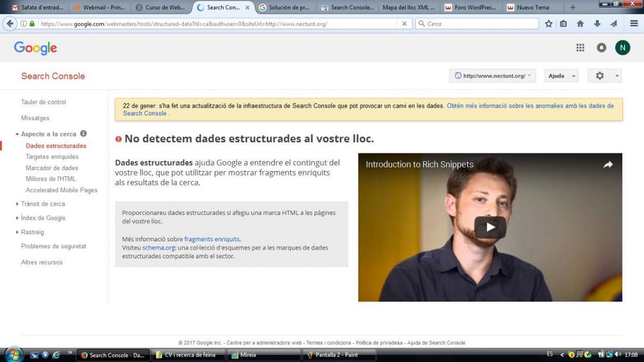Open Ajuda de Search Console footer link
The height and width of the screenshot is (362, 644).
click(x=436, y=343)
